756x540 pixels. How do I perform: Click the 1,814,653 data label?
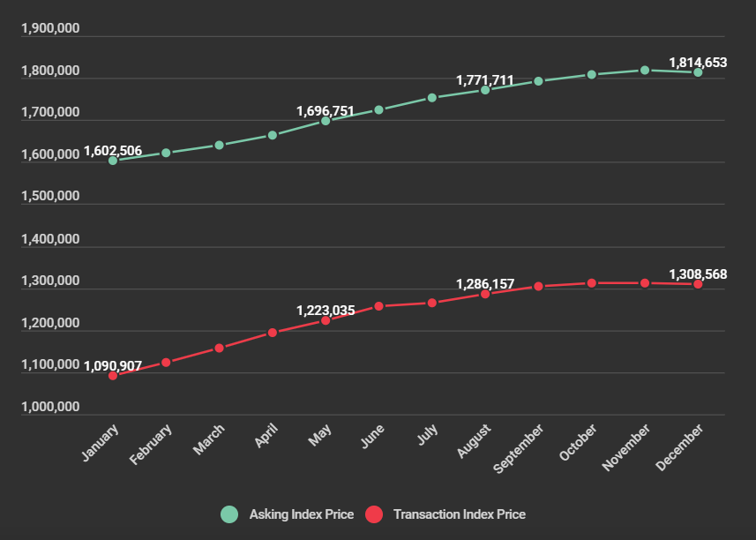698,62
